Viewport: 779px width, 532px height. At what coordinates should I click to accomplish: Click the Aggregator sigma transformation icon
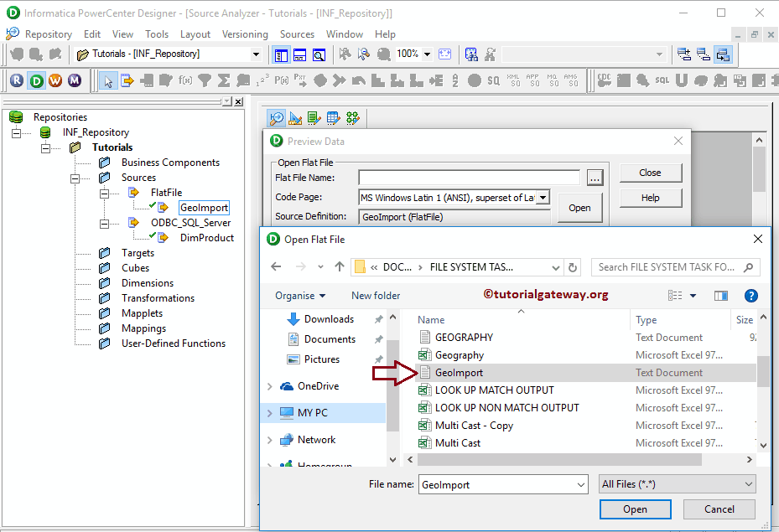point(224,80)
